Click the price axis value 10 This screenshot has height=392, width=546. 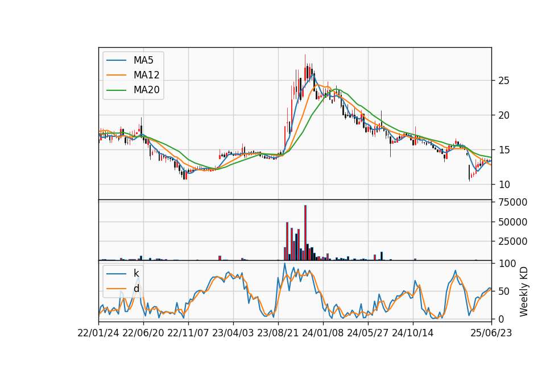(x=504, y=185)
